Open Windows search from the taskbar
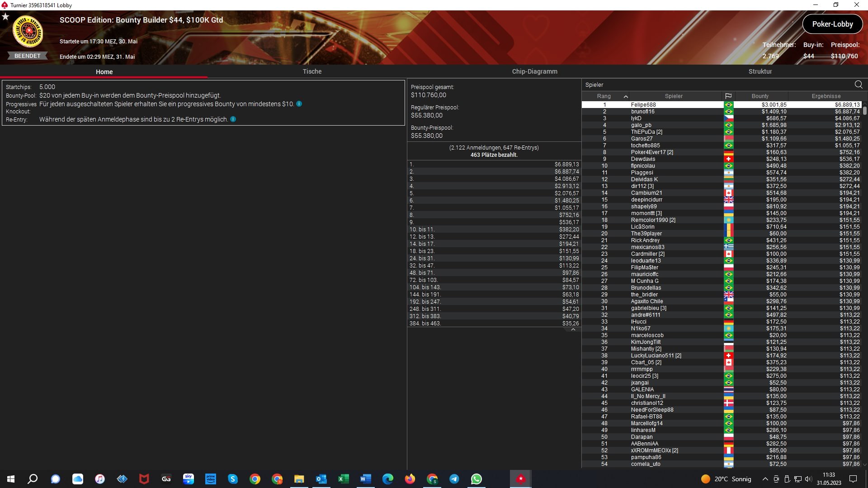Viewport: 868px width, 488px height. (33, 479)
